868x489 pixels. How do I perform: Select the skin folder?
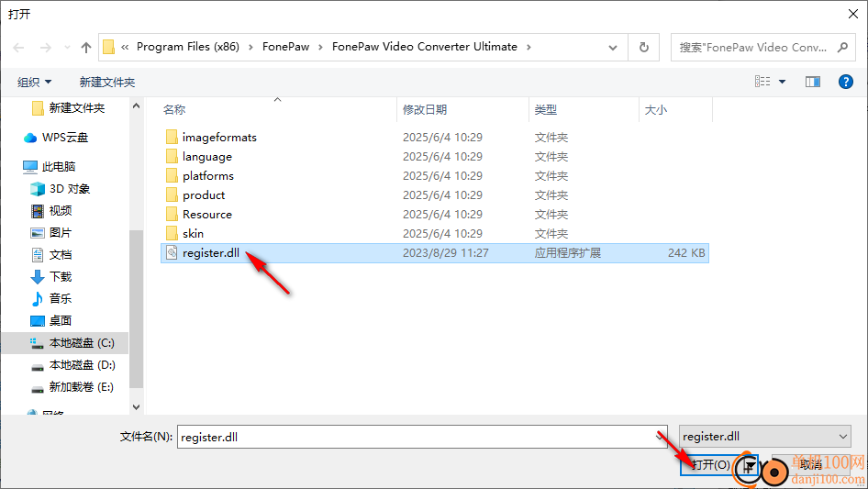[x=194, y=234]
